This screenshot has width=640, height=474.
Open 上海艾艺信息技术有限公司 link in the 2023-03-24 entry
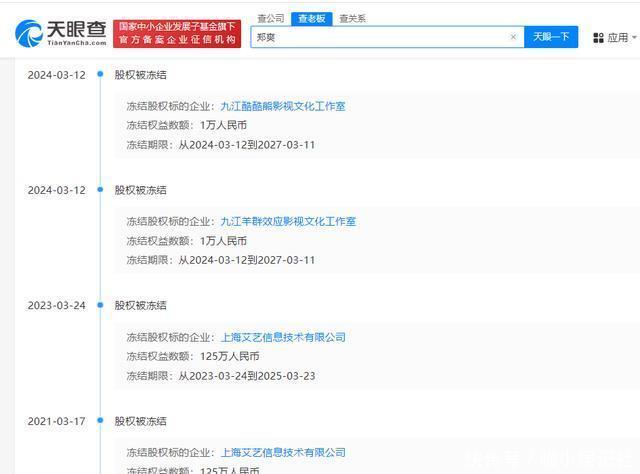click(282, 337)
